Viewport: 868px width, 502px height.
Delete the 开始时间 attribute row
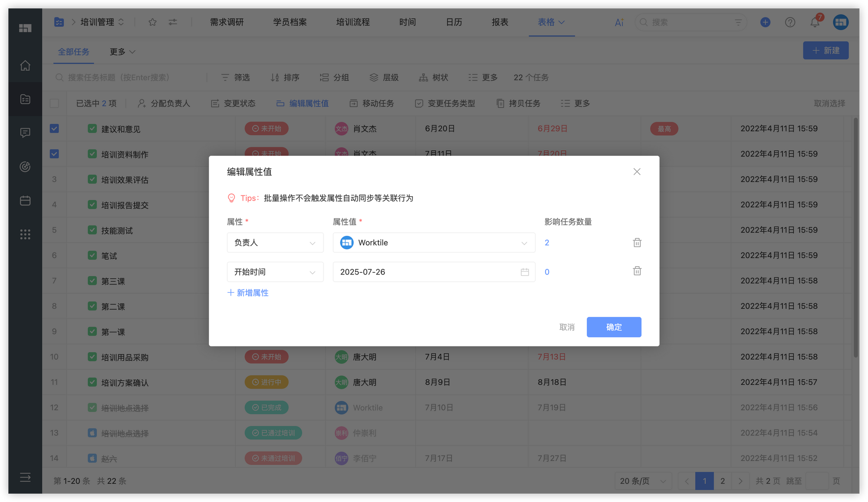tap(637, 271)
